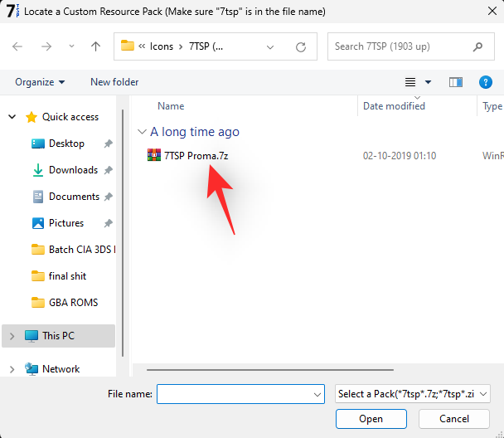Close the Locate a Custom Resource Pack dialog
This screenshot has width=504, height=438.
pyautogui.click(x=492, y=12)
